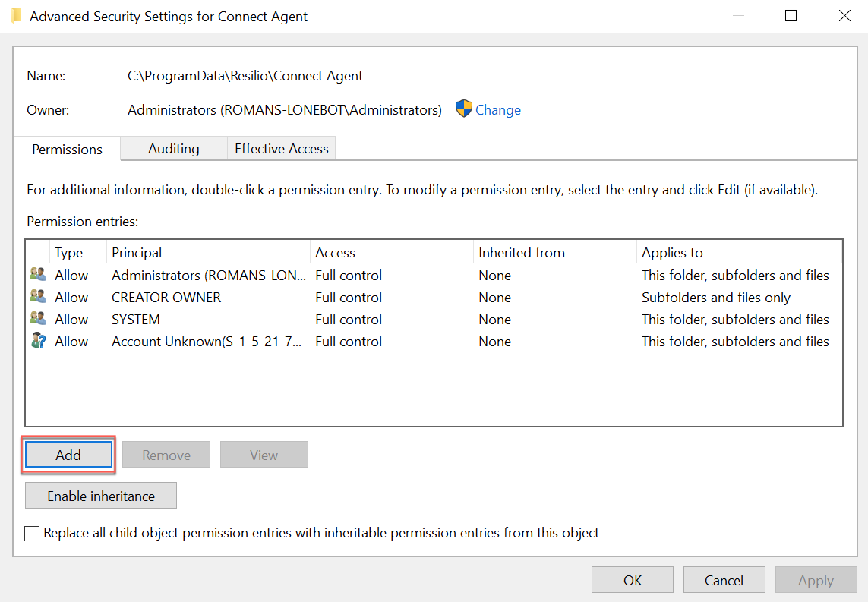
Task: Enable Replace all child object permission entries checkbox
Action: (x=32, y=534)
